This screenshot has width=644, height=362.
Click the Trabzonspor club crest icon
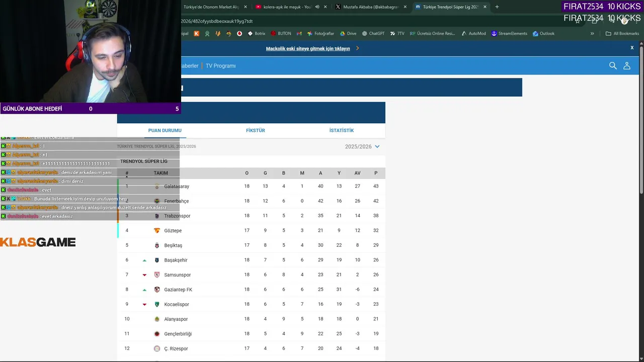pos(157,216)
